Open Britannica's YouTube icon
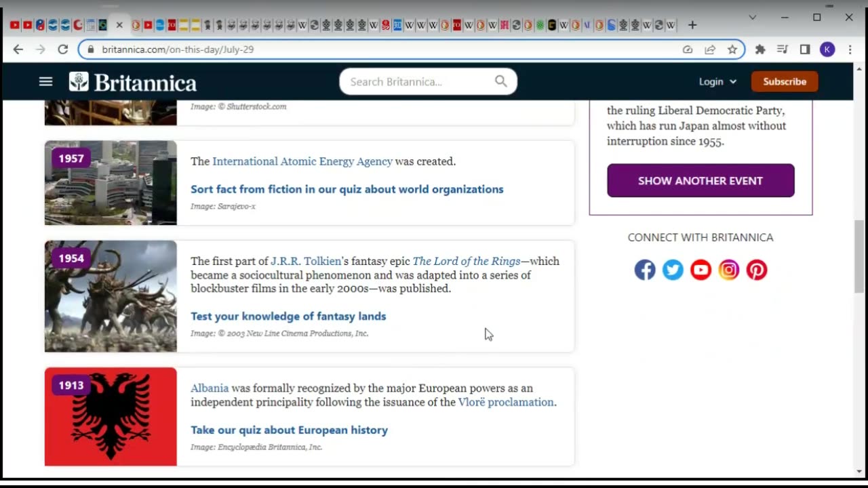868x488 pixels. [701, 270]
